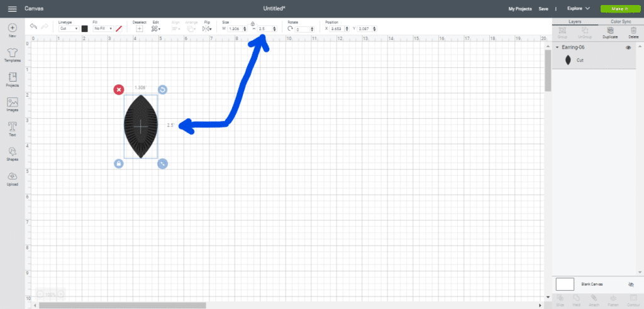This screenshot has width=644, height=309.
Task: Click the New project icon
Action: (x=12, y=28)
